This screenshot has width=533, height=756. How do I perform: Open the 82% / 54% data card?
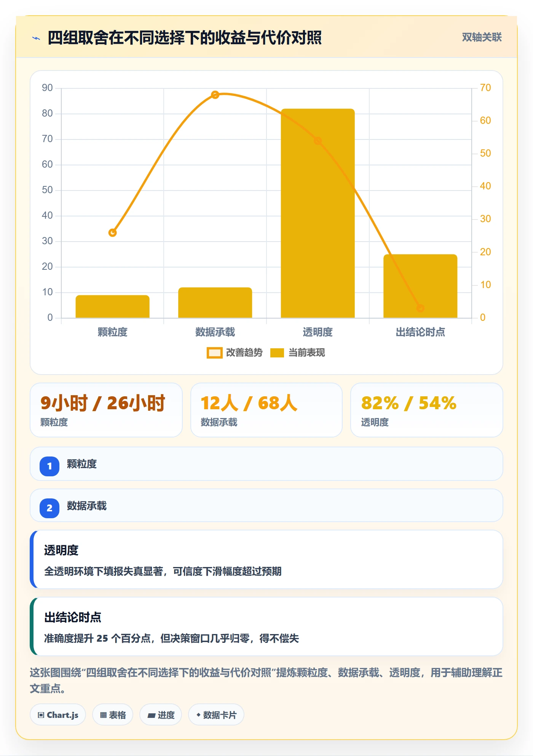point(427,410)
